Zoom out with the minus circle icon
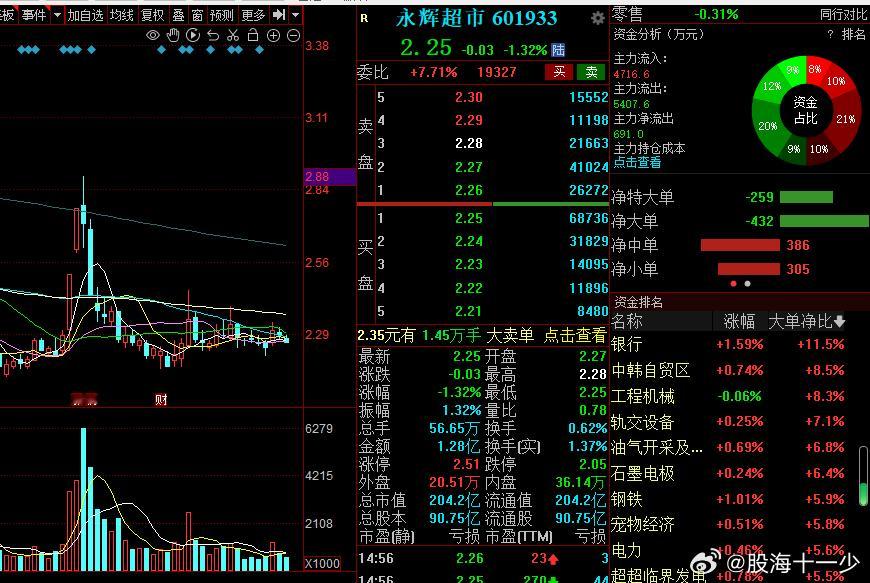This screenshot has width=870, height=583. [294, 36]
